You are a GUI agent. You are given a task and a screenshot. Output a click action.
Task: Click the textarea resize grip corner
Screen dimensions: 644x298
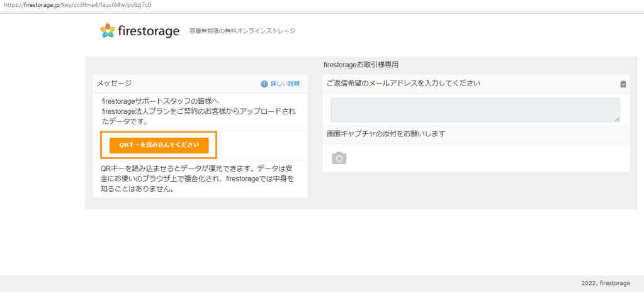(618, 119)
